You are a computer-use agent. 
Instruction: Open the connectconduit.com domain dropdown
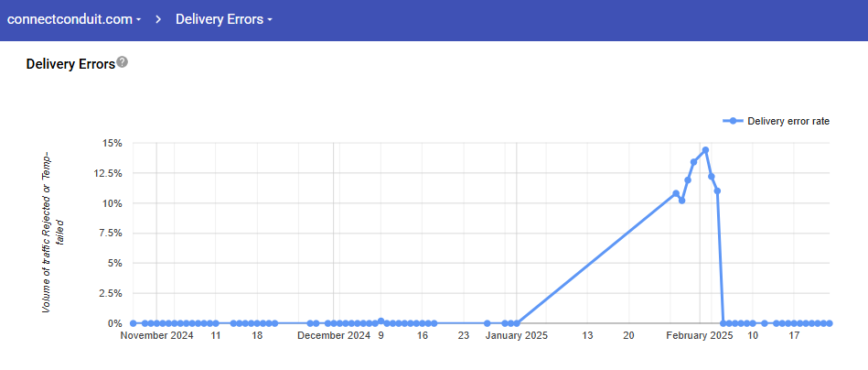click(x=73, y=19)
